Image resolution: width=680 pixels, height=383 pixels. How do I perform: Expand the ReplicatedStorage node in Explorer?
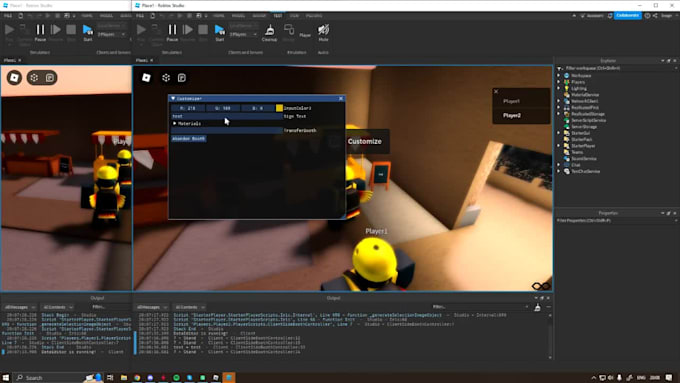pyautogui.click(x=559, y=114)
